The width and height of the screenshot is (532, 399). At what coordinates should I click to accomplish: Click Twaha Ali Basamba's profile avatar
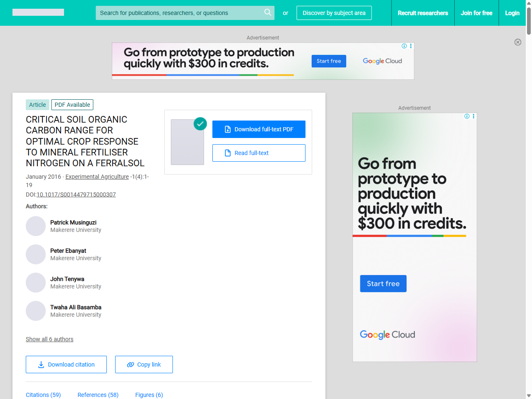click(x=36, y=311)
